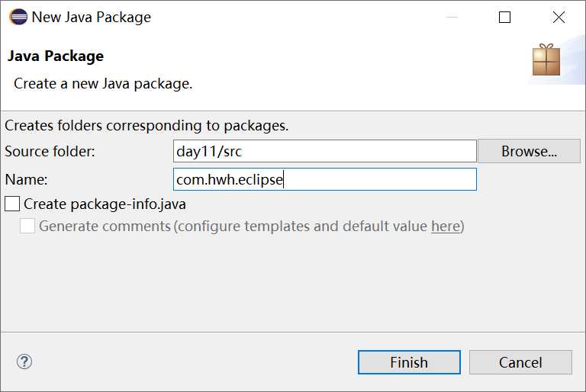This screenshot has width=586, height=392.
Task: Maximize the New Java Package dialog
Action: pyautogui.click(x=504, y=18)
